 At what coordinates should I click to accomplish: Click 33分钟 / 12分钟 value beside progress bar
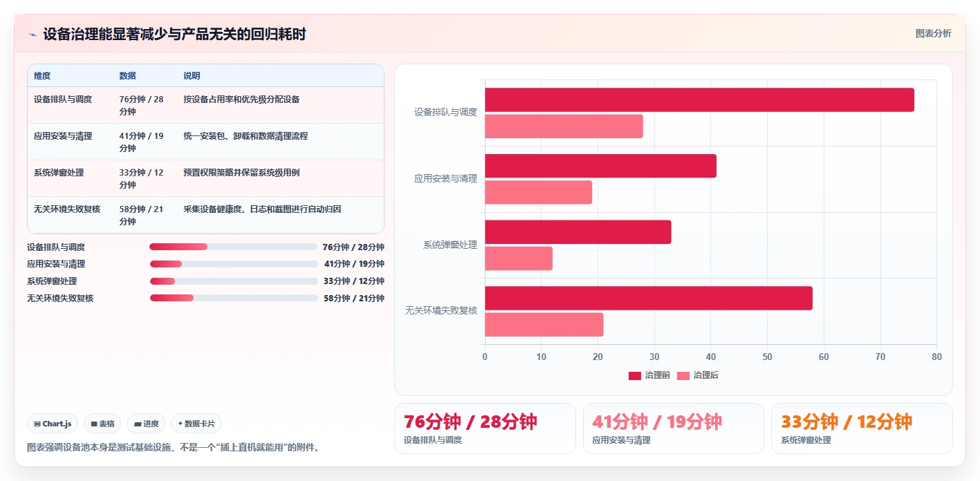[x=354, y=281]
